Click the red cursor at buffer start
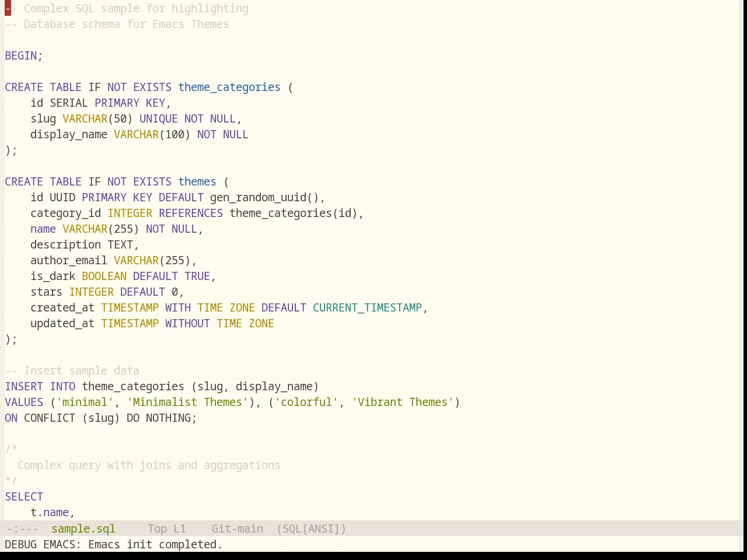747x560 pixels. point(8,8)
